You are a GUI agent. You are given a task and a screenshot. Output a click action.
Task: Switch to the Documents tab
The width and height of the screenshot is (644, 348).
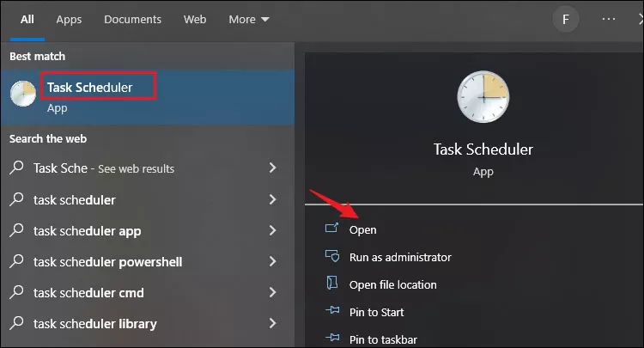[x=132, y=19]
